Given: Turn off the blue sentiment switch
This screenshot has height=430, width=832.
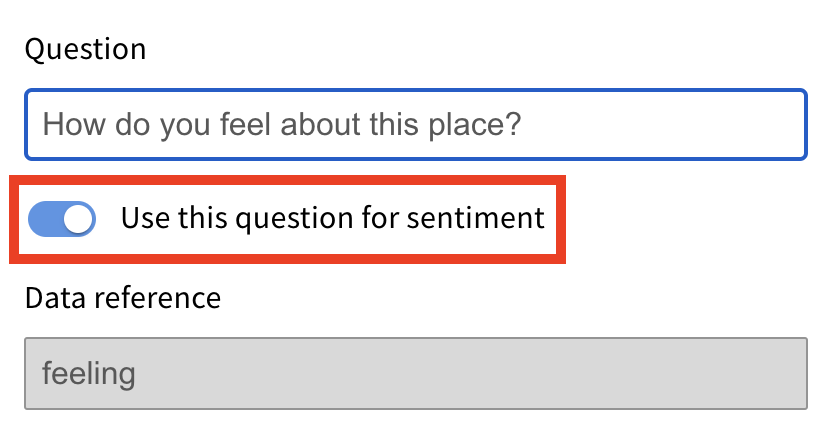Looking at the screenshot, I should [62, 218].
